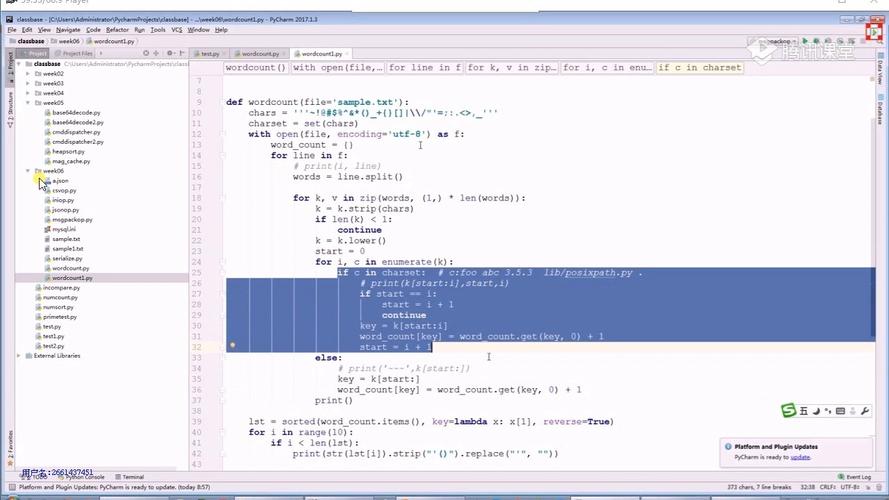The height and width of the screenshot is (500, 889).
Task: Open the Database side tab
Action: [x=880, y=109]
